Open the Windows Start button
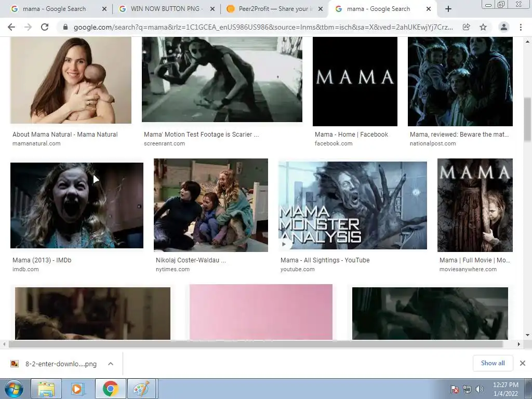The width and height of the screenshot is (532, 399). click(x=14, y=389)
